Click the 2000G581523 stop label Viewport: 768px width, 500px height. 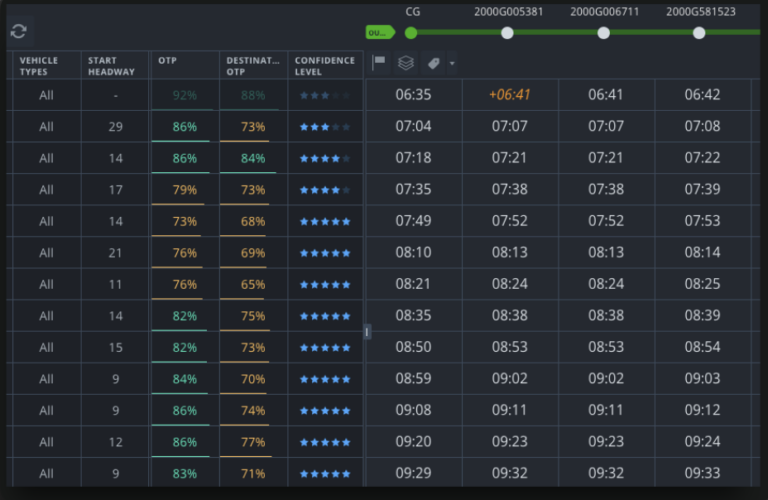tap(700, 12)
